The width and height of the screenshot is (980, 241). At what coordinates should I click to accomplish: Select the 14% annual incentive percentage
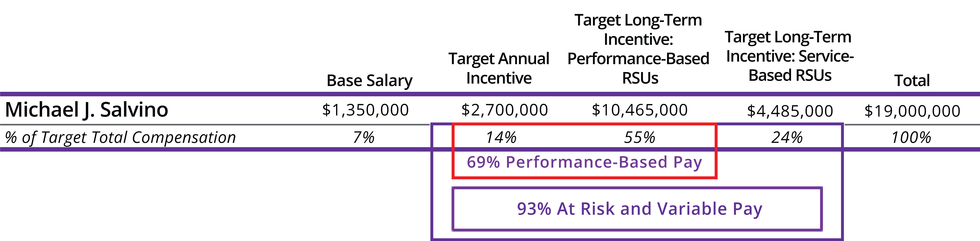501,137
